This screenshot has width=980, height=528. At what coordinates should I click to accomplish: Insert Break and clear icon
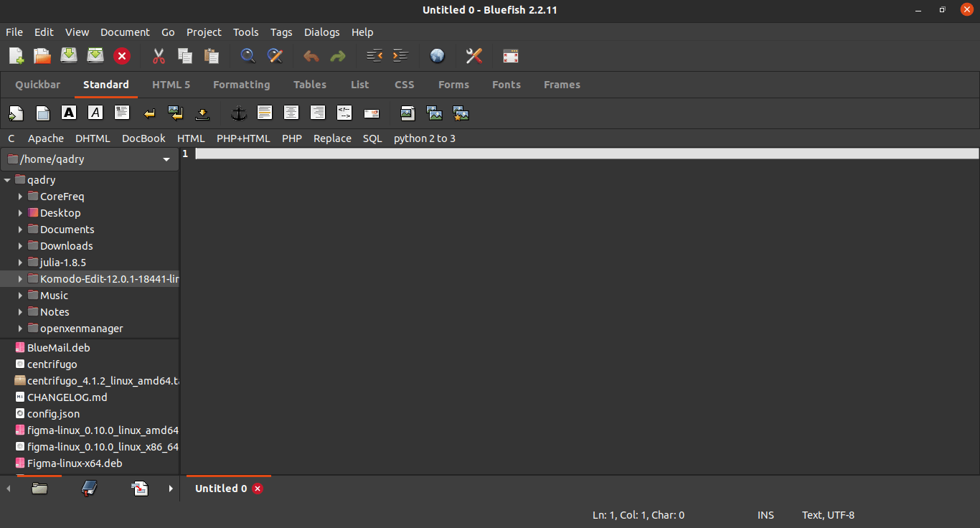(x=176, y=113)
